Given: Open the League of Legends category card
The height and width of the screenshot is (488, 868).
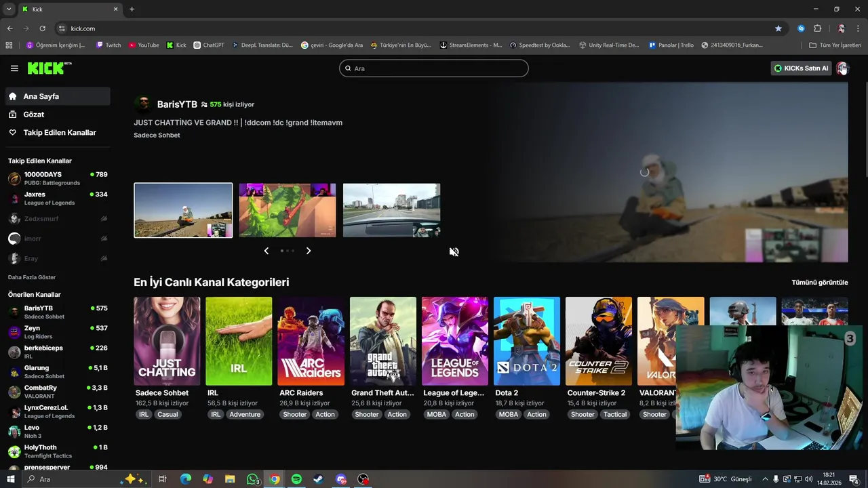Looking at the screenshot, I should (x=455, y=341).
